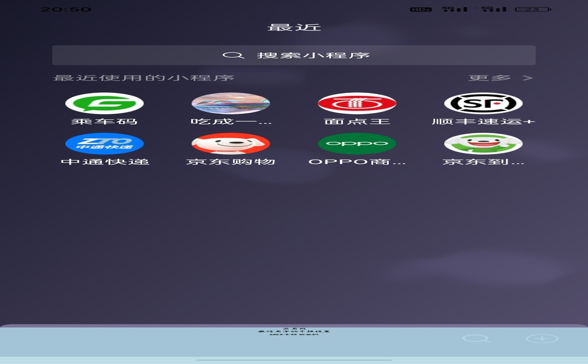Open the 顺丰速运+ SF icon
Screen dimensions: 588x364
click(x=483, y=103)
